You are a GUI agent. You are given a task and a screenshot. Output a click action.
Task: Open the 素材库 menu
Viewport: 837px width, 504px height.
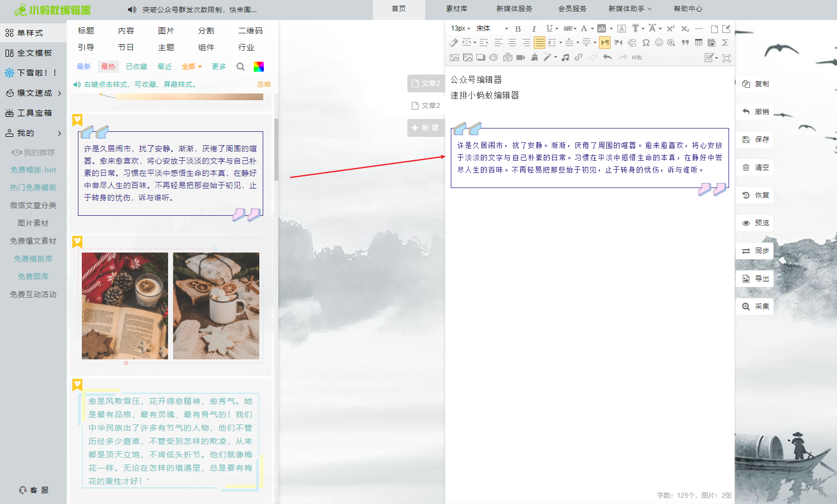(456, 9)
